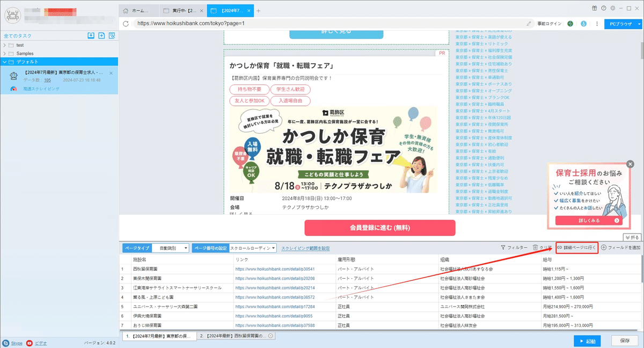Click the gift icon in the title bar
Image resolution: width=644 pixels, height=348 pixels.
(x=595, y=8)
